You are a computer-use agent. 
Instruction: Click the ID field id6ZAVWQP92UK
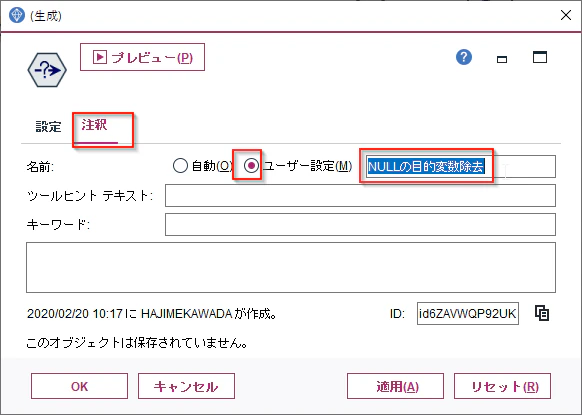tap(468, 314)
